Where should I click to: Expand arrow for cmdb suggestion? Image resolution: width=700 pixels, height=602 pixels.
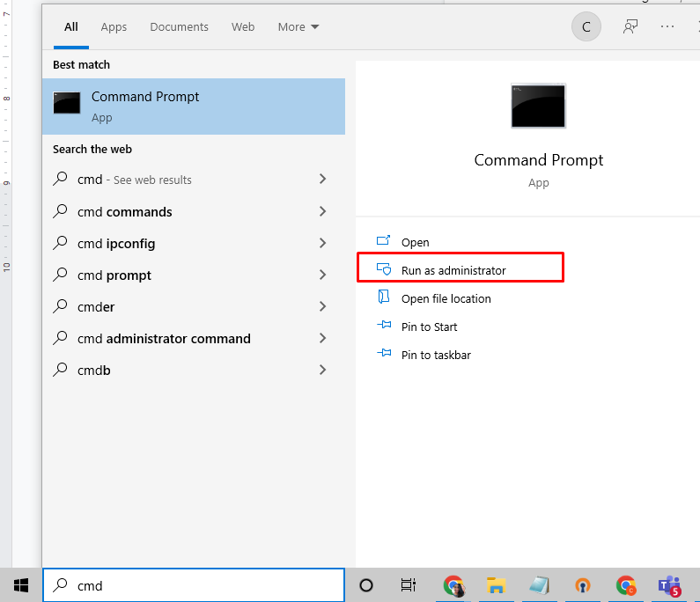pyautogui.click(x=323, y=370)
